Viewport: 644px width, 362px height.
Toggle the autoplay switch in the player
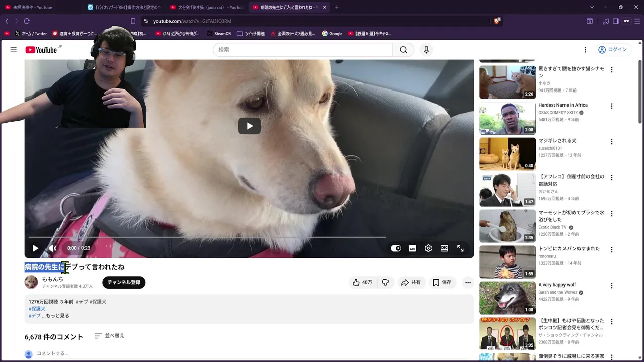[x=396, y=248]
